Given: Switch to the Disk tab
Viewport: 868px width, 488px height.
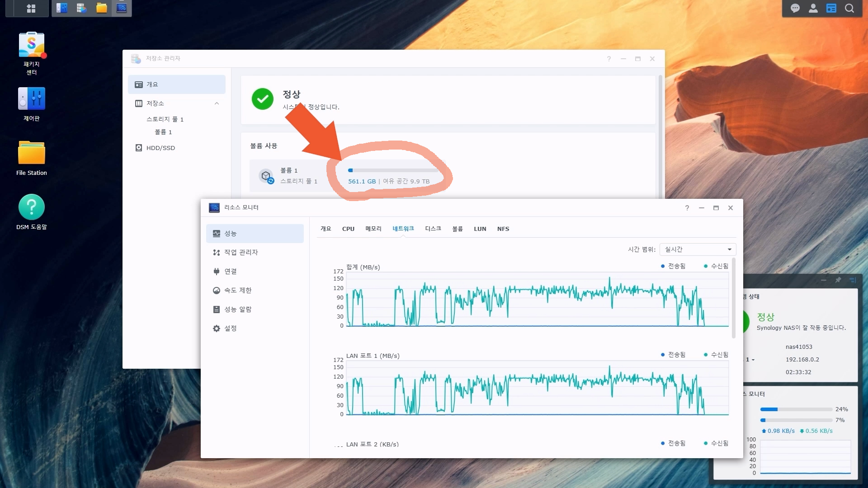Looking at the screenshot, I should click(433, 229).
